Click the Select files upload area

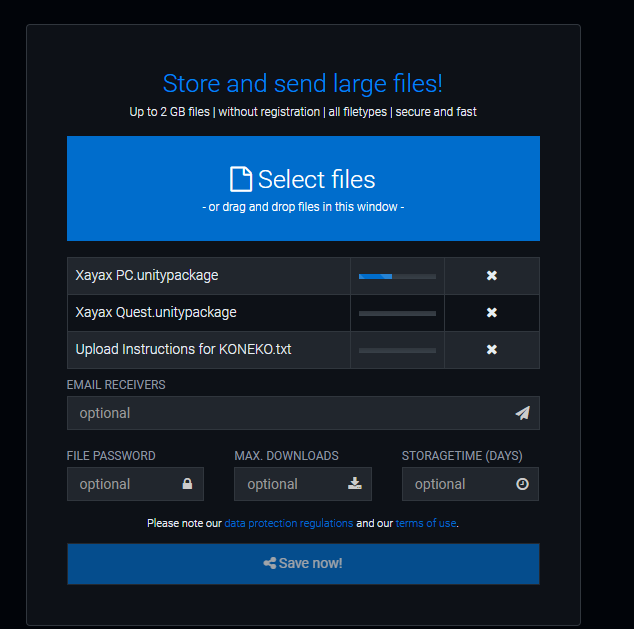pyautogui.click(x=303, y=188)
